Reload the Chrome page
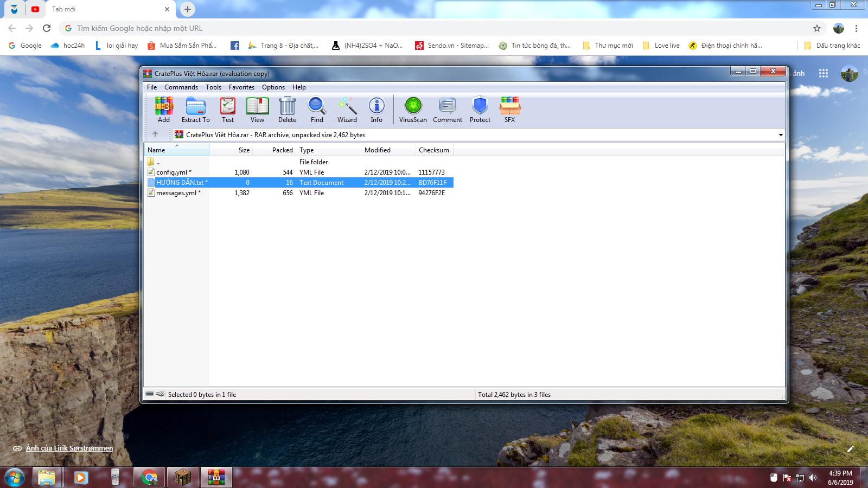This screenshot has height=488, width=868. point(47,28)
